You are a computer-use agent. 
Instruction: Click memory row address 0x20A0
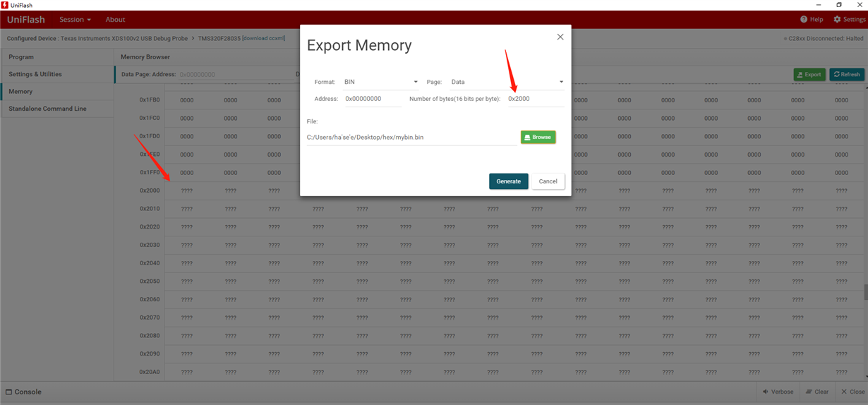click(x=150, y=372)
